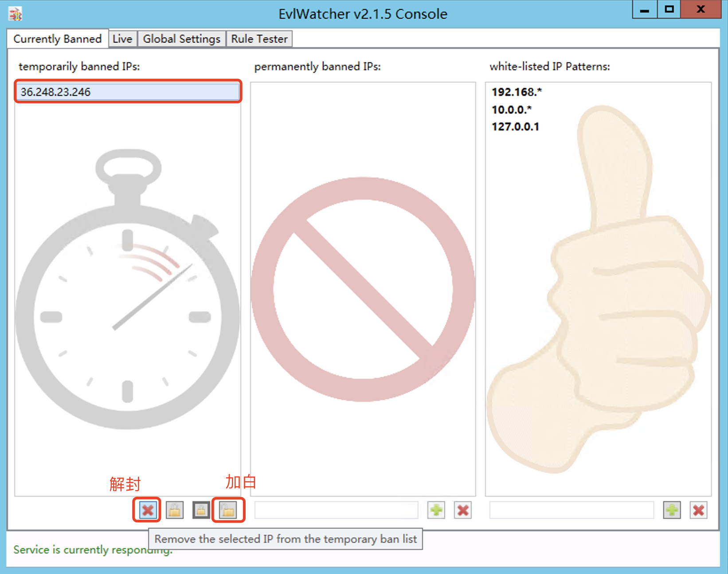728x574 pixels.
Task: Click the dark-bordered padlock button
Action: (x=201, y=510)
